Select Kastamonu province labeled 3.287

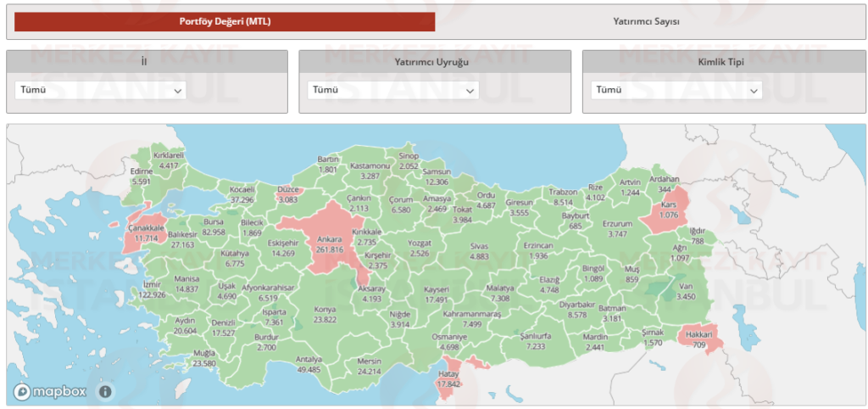tap(370, 171)
